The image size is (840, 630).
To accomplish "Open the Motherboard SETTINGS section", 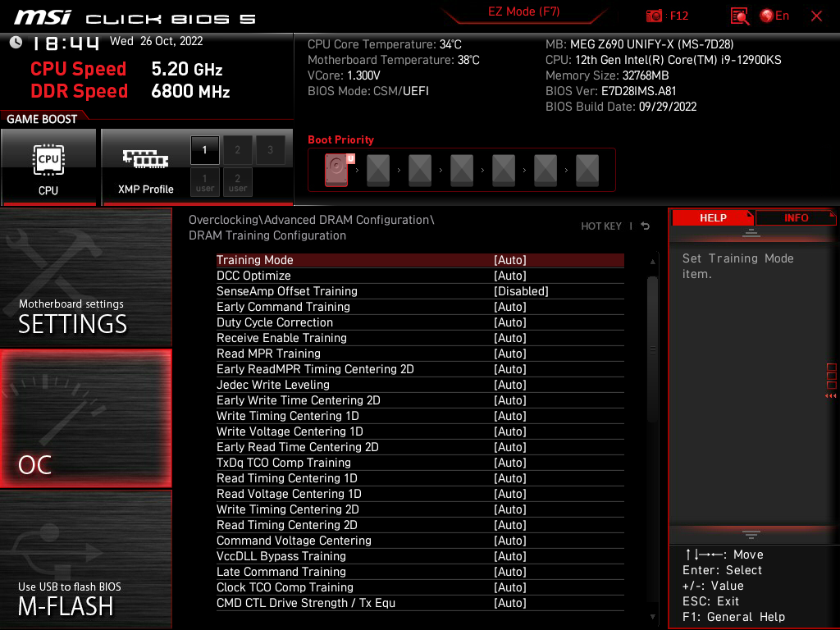I will pyautogui.click(x=85, y=277).
